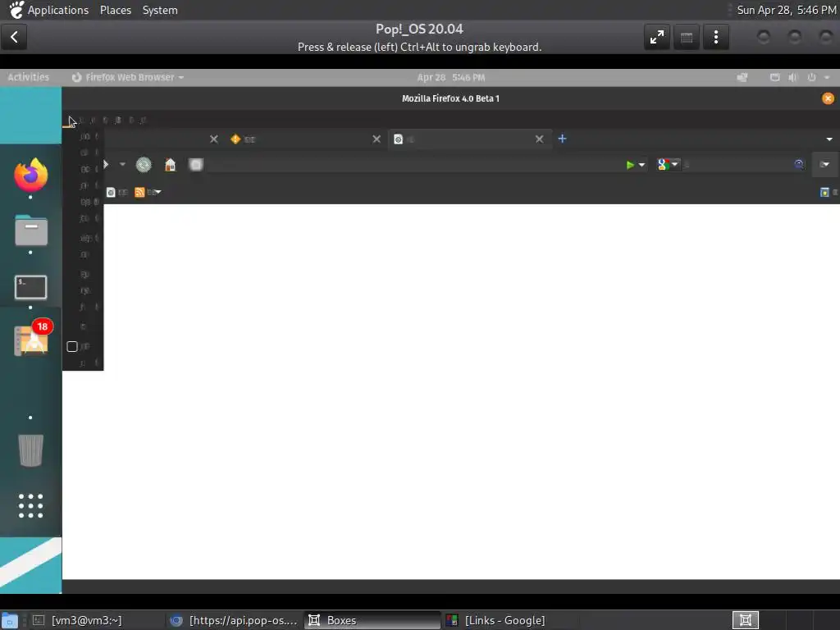Screen dimensions: 840x630
Task: Focus the Firefox URL address field
Action: (415, 164)
